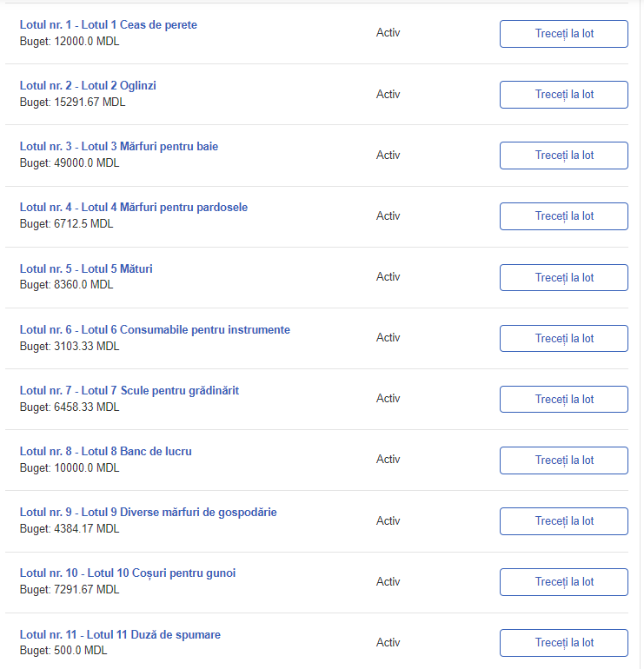This screenshot has height=669, width=644.
Task: Open Lotul 6 Consumabile pentru instrumente
Action: pyautogui.click(x=155, y=330)
